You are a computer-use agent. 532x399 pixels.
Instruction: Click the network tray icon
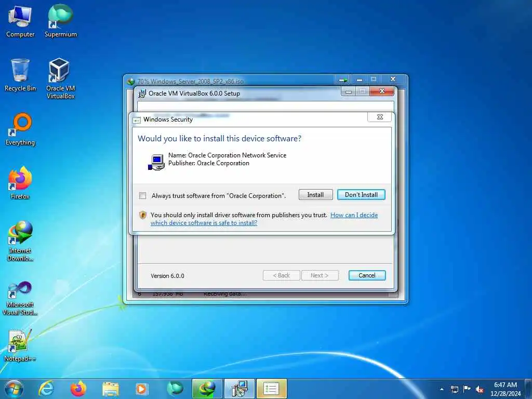[454, 389]
